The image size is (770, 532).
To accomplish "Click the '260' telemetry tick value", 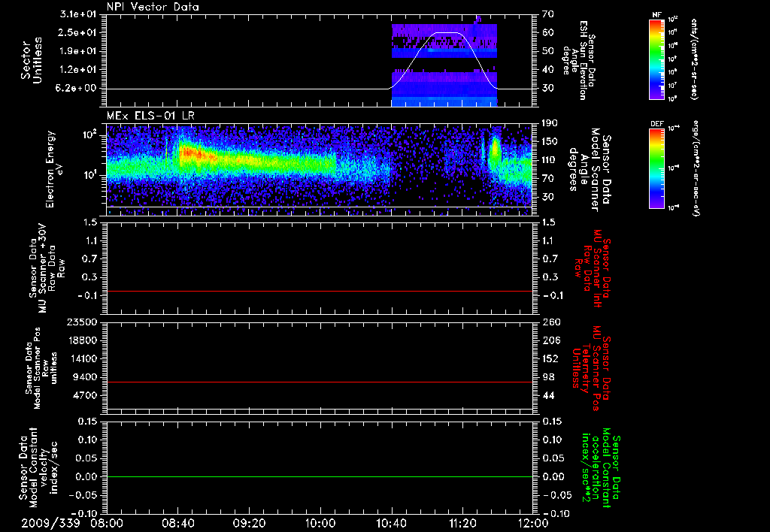I will [x=551, y=322].
